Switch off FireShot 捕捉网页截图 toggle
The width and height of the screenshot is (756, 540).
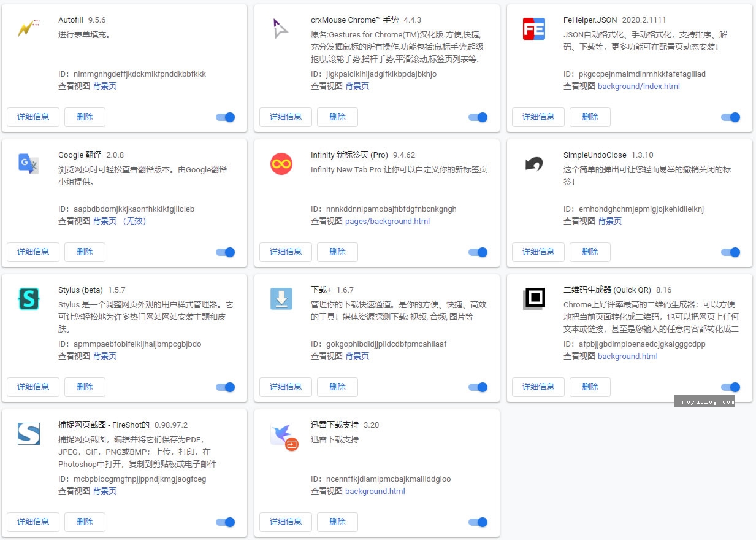[226, 522]
